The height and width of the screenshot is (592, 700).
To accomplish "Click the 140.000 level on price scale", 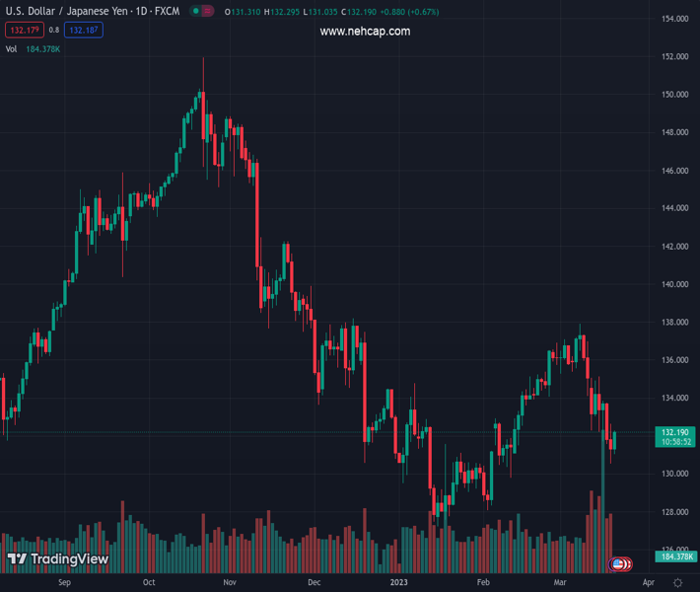I will [x=674, y=284].
